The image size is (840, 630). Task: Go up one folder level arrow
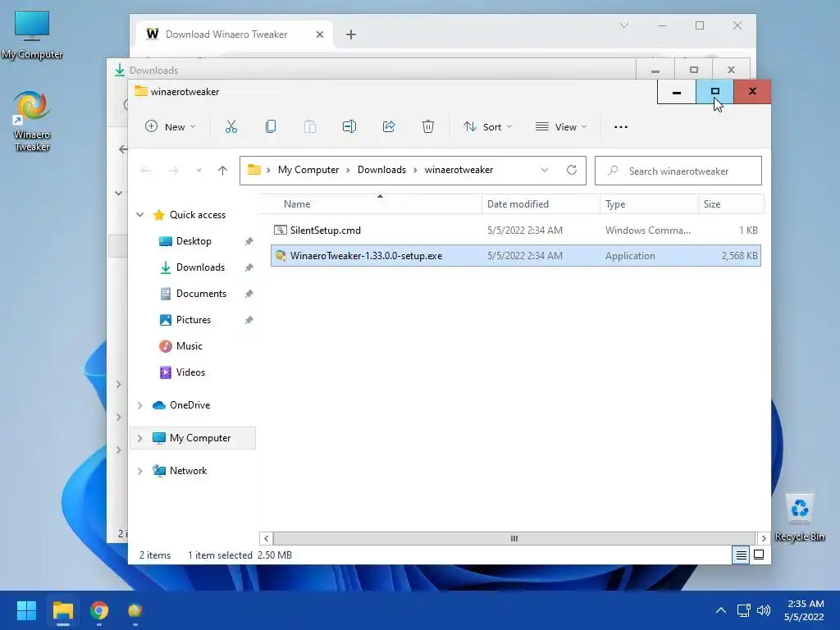coord(222,171)
